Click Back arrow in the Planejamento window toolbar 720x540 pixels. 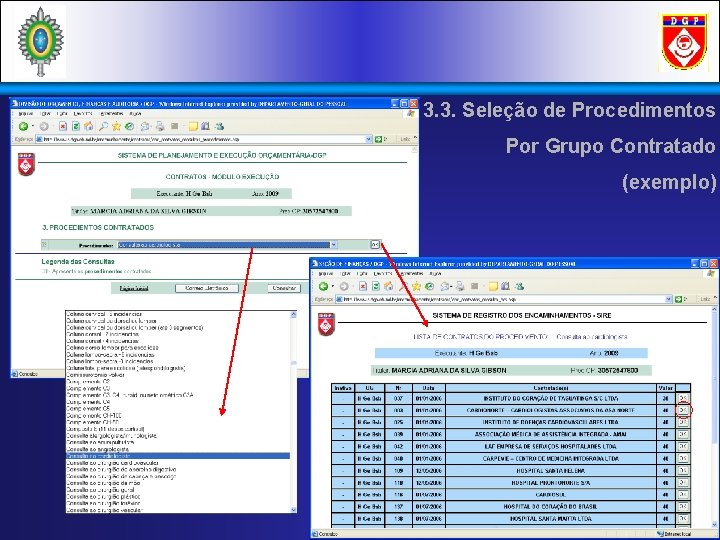pos(23,126)
